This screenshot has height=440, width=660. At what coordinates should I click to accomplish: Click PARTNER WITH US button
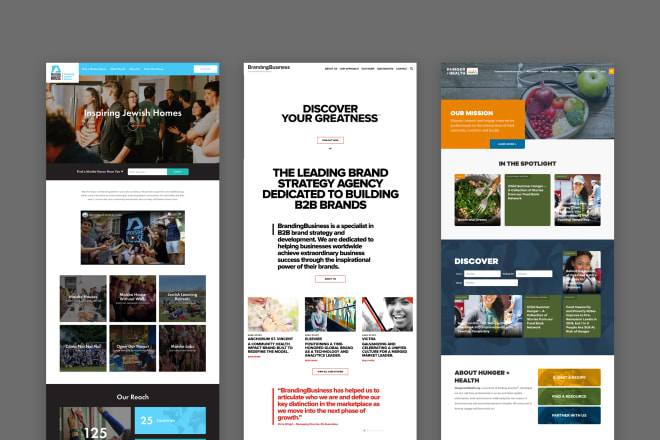tap(569, 415)
